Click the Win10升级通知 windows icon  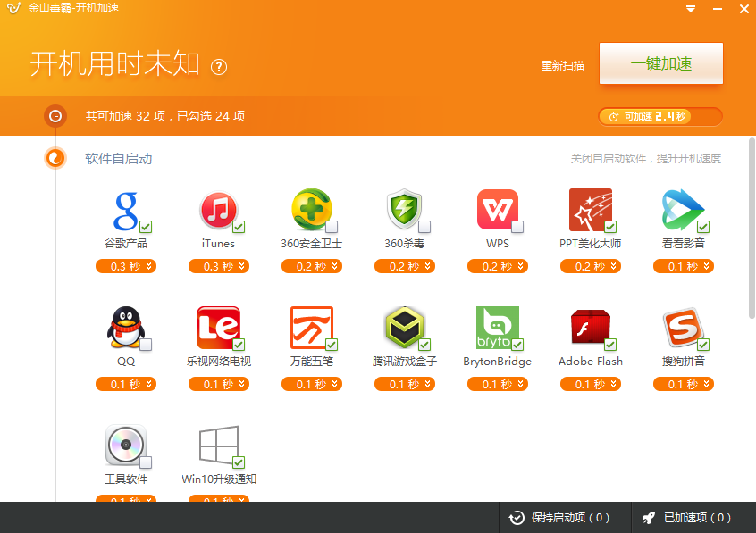[x=218, y=445]
